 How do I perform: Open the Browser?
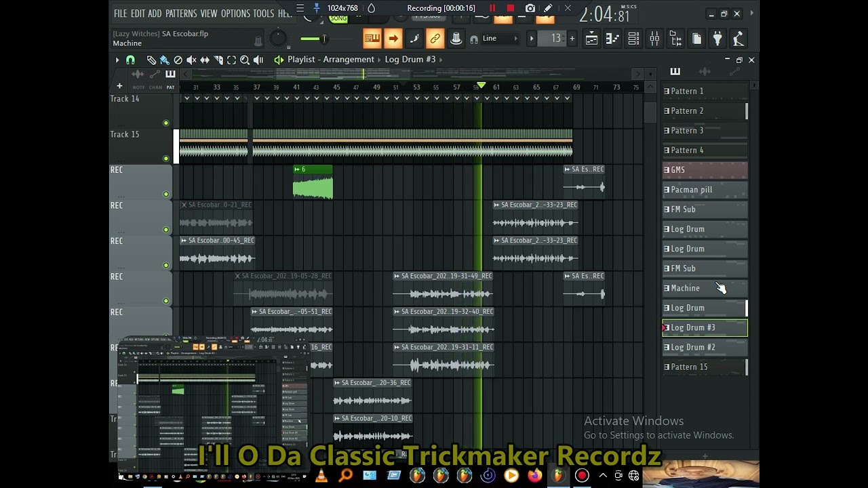(675, 39)
